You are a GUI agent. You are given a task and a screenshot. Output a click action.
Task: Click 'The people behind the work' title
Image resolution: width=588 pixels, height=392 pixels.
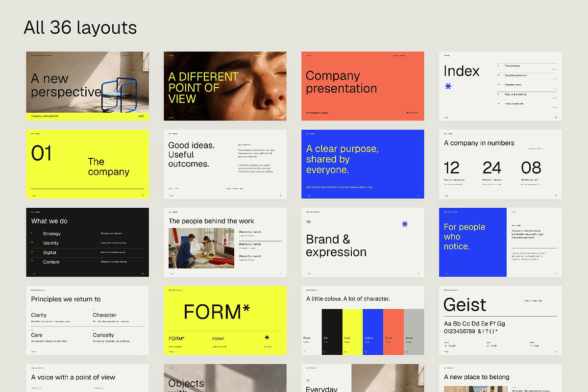pyautogui.click(x=211, y=221)
